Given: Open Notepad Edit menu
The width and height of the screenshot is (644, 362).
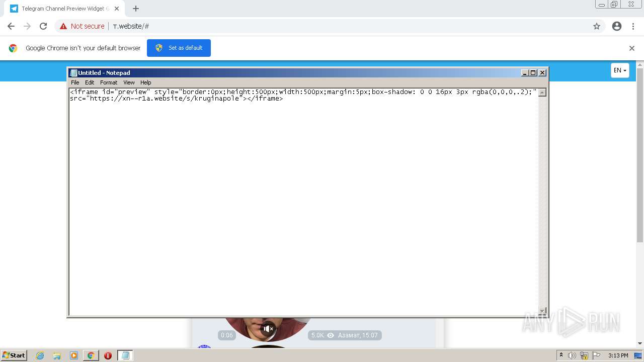Looking at the screenshot, I should click(x=90, y=82).
